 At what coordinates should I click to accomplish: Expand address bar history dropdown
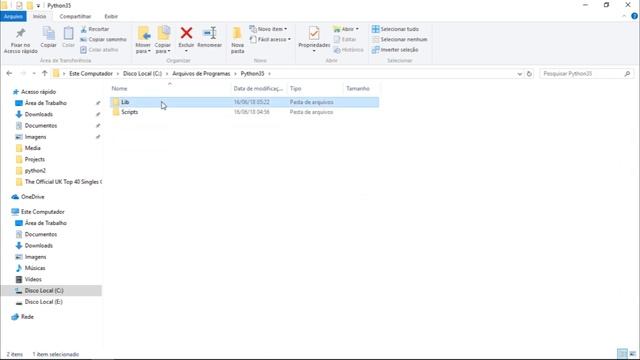pyautogui.click(x=519, y=74)
